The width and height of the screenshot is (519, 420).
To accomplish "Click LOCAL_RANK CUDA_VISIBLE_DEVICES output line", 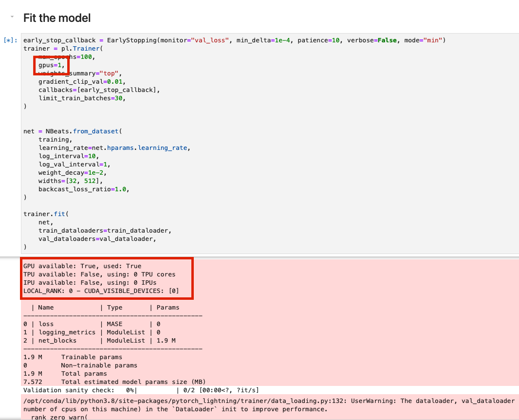I will [x=101, y=291].
